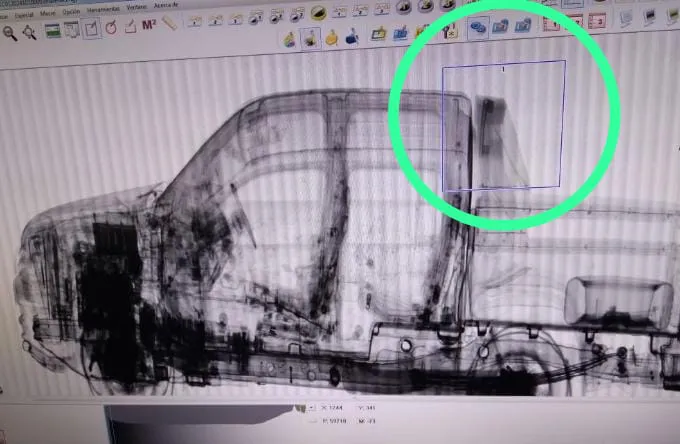Open the Acerca de menu
This screenshot has height=444, width=680.
(165, 7)
